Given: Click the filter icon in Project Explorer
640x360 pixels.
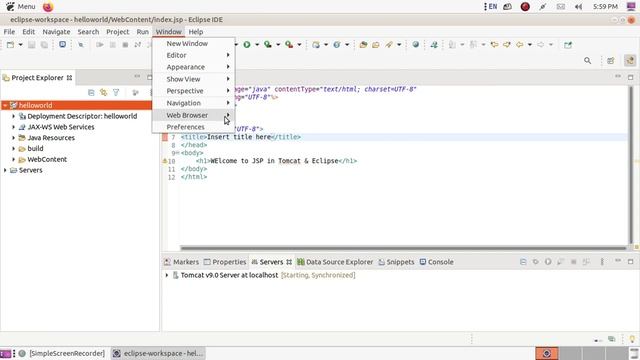Looking at the screenshot, I should tap(116, 93).
